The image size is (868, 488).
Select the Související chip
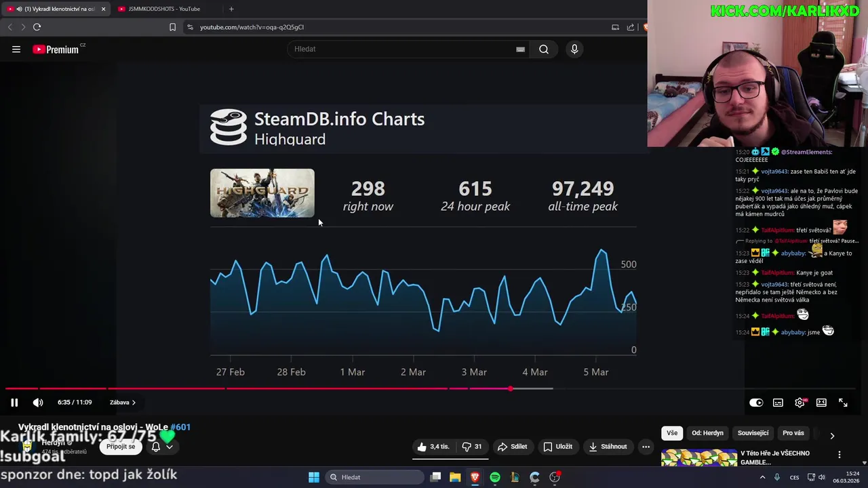(753, 433)
